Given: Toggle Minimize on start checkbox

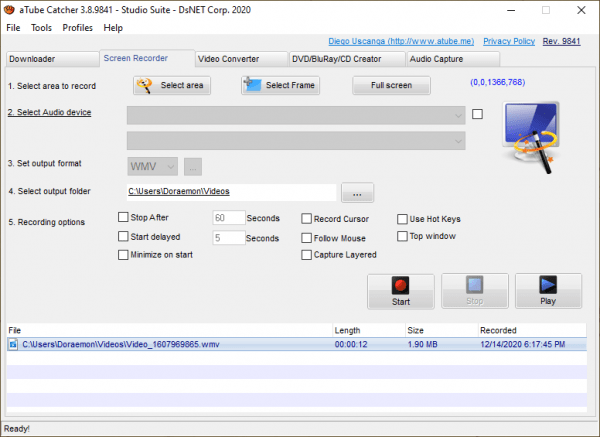Looking at the screenshot, I should (x=123, y=255).
